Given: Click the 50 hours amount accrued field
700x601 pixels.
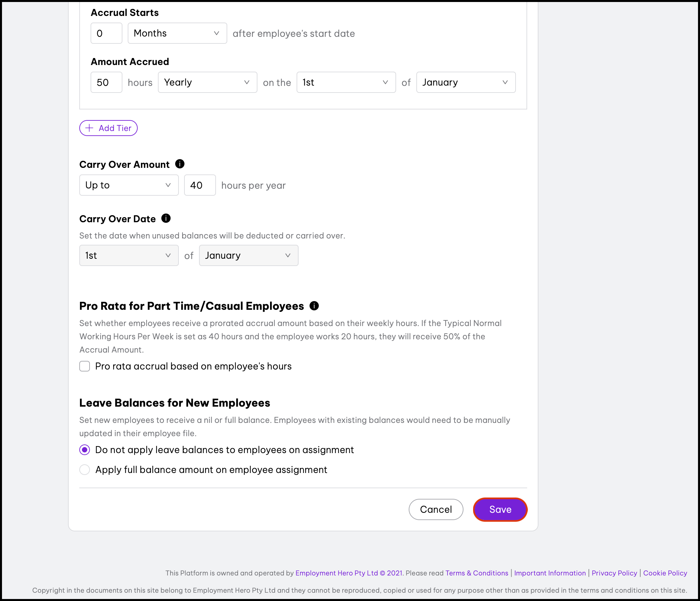Looking at the screenshot, I should 106,82.
